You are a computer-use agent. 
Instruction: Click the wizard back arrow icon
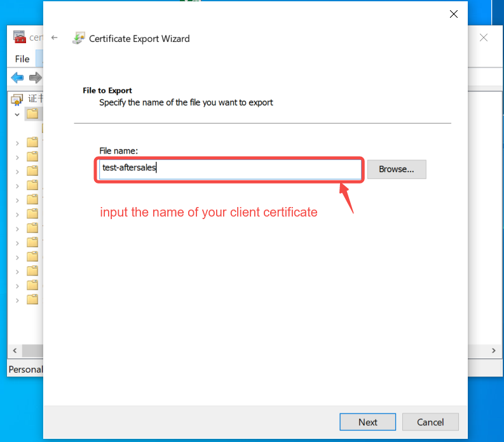(54, 37)
